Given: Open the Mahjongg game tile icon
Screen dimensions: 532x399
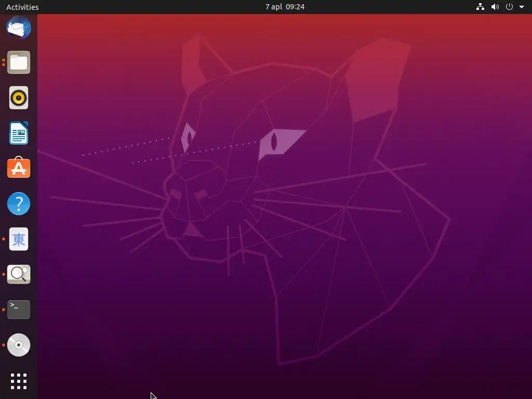Looking at the screenshot, I should click(x=19, y=239).
